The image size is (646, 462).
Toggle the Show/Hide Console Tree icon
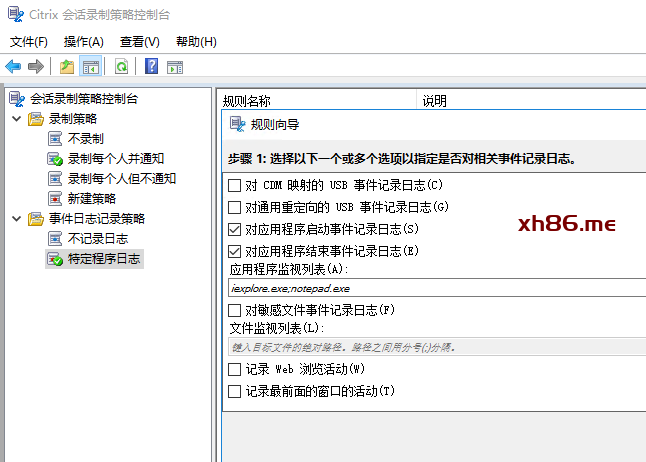tap(91, 66)
